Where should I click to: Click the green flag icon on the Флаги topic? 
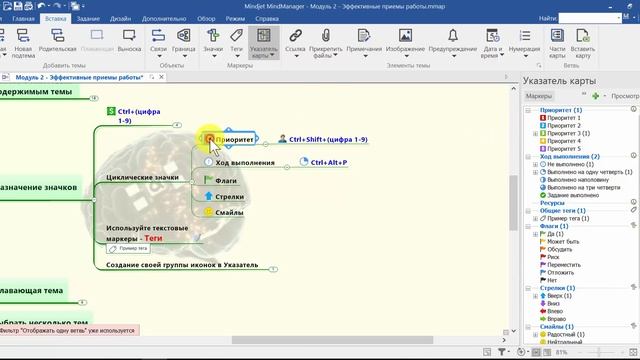coord(209,180)
